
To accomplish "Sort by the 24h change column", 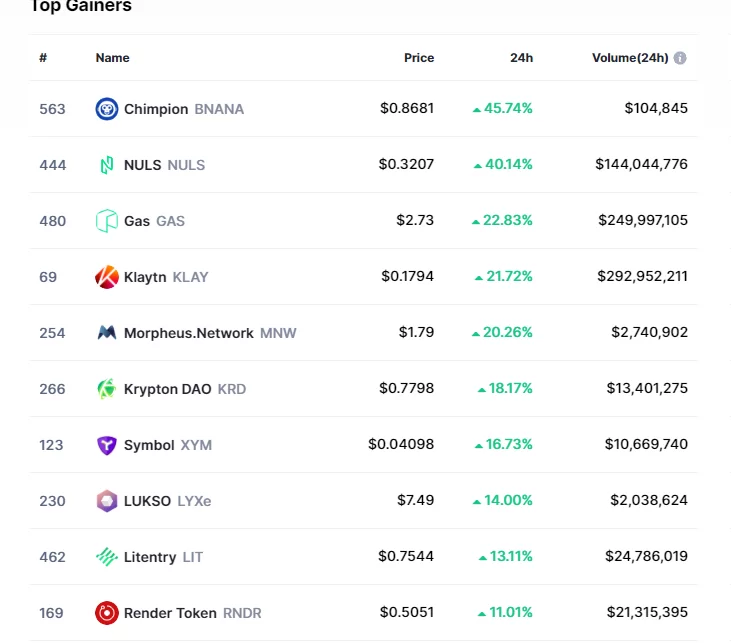I will point(521,58).
